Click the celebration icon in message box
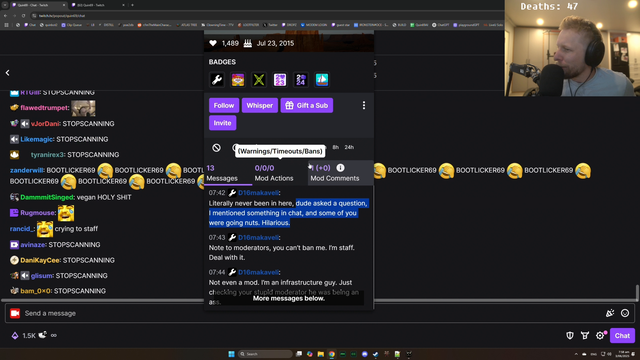 [610, 313]
